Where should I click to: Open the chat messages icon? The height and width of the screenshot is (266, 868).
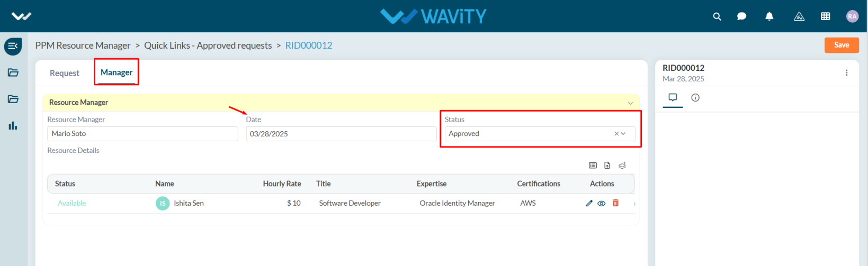coord(742,16)
